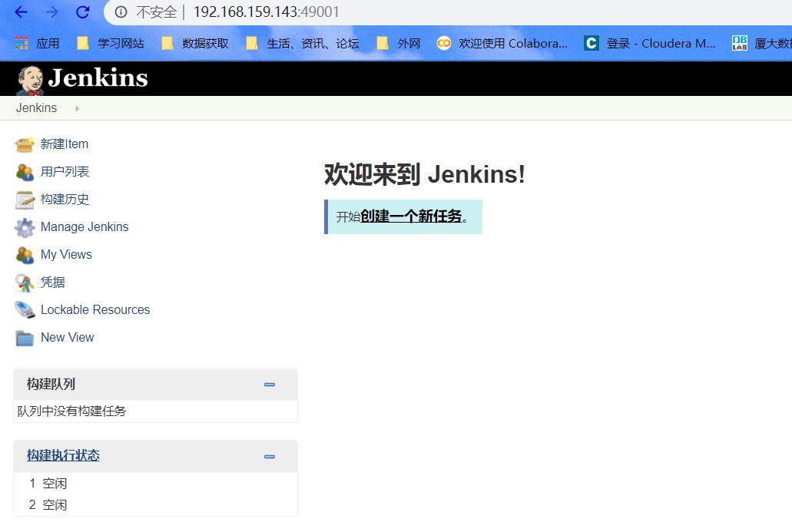This screenshot has height=532, width=792.
Task: Open the 构建历史 link
Action: point(65,200)
